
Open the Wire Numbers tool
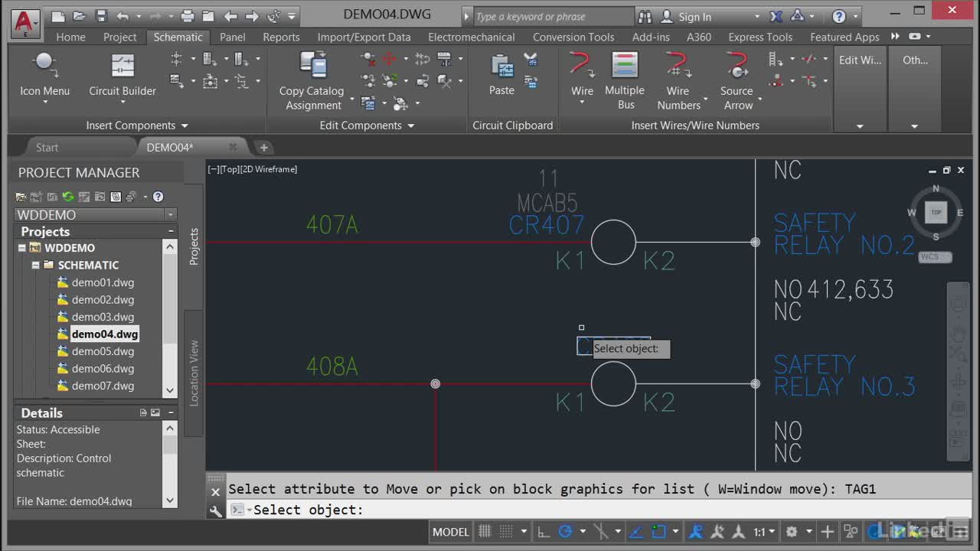(678, 82)
